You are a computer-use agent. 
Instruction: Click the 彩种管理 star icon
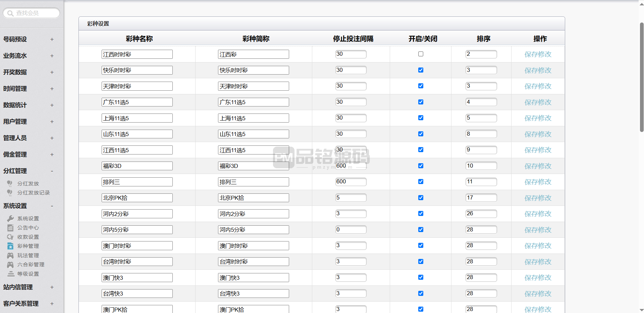(x=10, y=246)
